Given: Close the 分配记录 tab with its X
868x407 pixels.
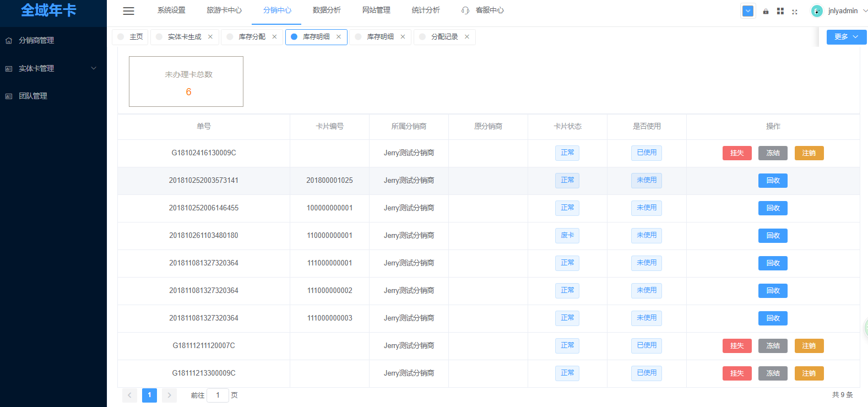Looking at the screenshot, I should point(467,37).
